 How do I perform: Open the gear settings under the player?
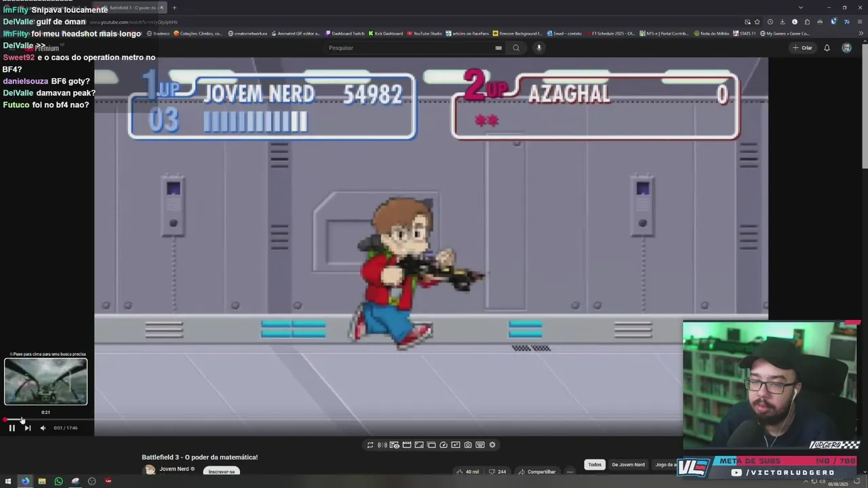[x=492, y=445]
